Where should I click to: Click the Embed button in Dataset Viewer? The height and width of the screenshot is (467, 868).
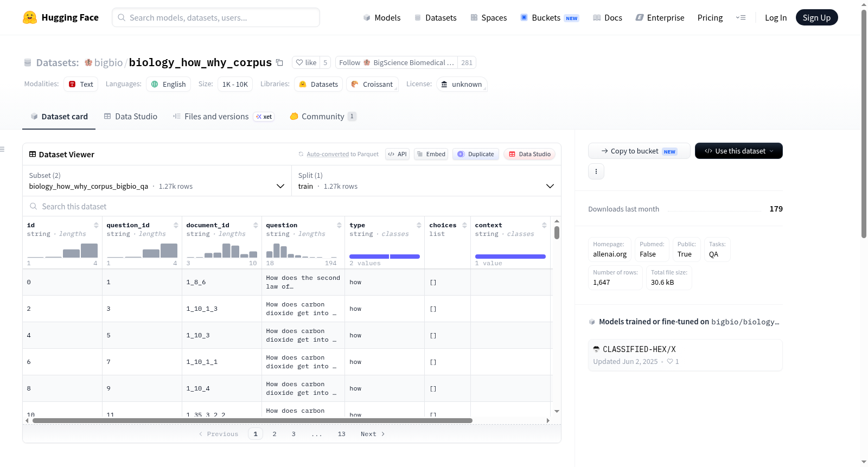click(431, 154)
